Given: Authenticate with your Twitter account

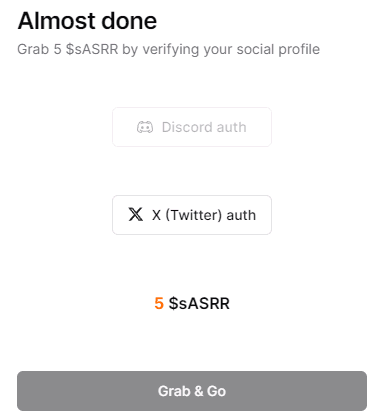Looking at the screenshot, I should 192,215.
